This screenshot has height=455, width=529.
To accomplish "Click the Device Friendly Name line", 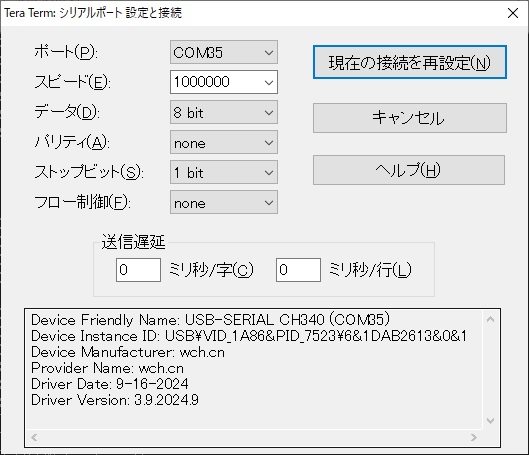I will [211, 320].
